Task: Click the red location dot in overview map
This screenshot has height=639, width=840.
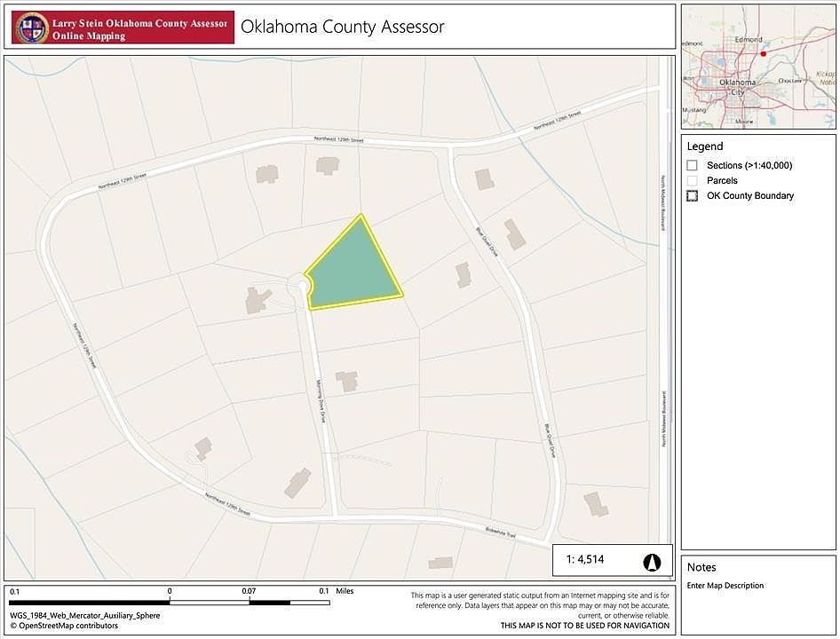Action: click(764, 53)
